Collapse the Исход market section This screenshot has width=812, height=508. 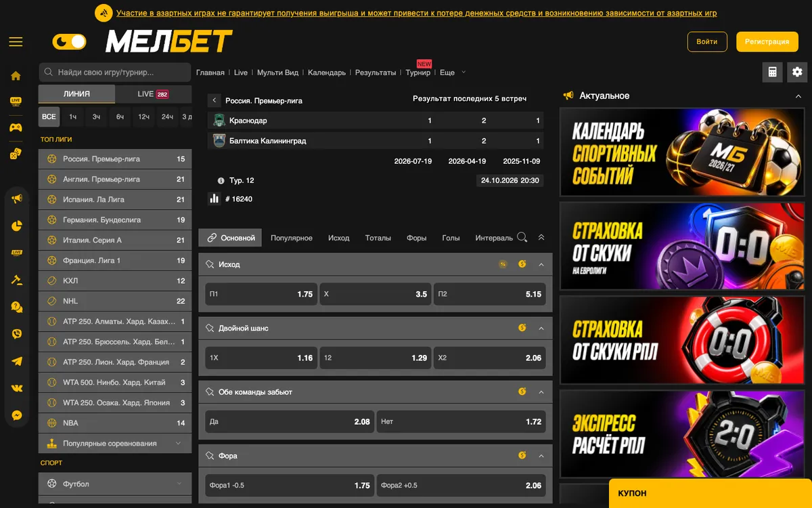point(541,264)
